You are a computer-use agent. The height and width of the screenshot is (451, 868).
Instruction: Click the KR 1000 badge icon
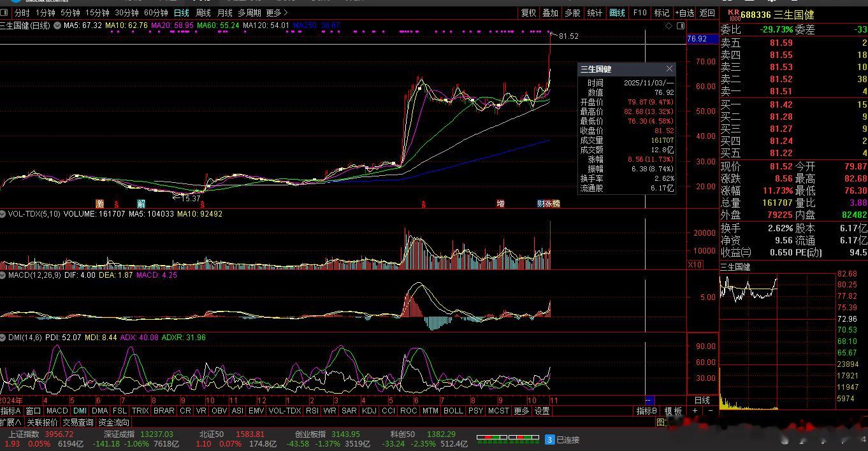(x=734, y=15)
